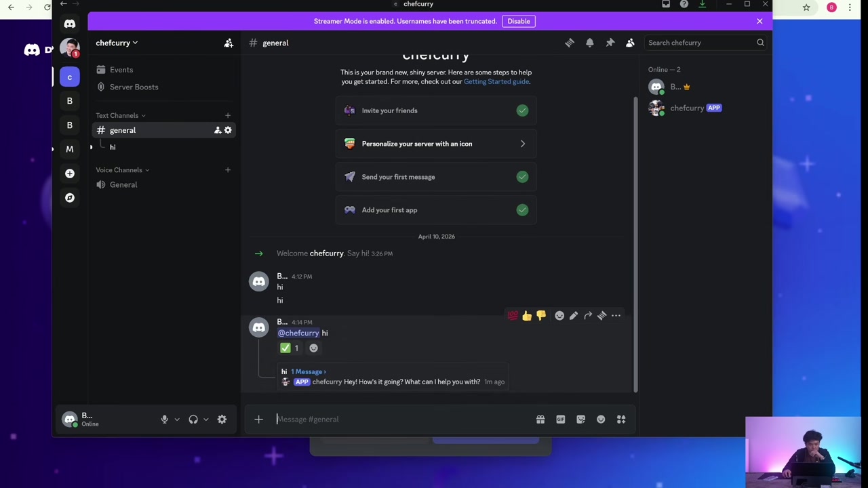Open add-reaction picker in message toolbar
The height and width of the screenshot is (488, 868).
559,316
